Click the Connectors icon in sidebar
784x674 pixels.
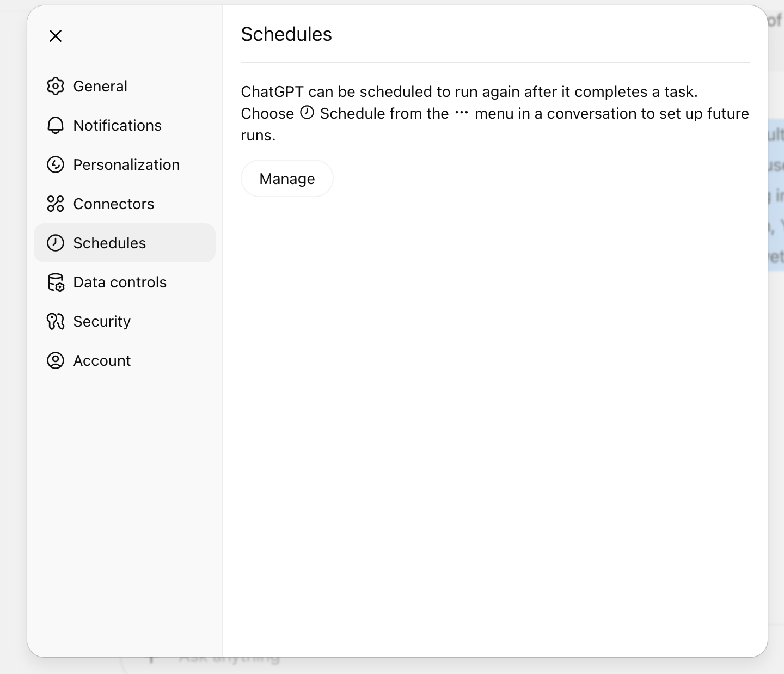(56, 204)
